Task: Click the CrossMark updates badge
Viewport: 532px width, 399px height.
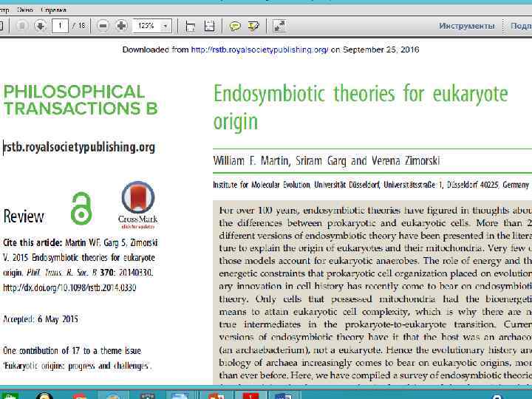Action: click(x=137, y=205)
